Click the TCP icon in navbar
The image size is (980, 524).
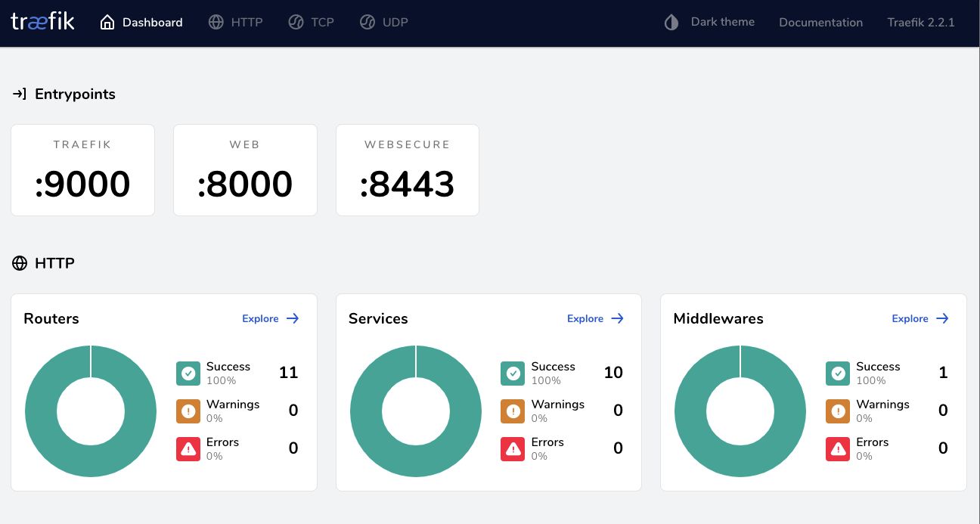(x=296, y=23)
